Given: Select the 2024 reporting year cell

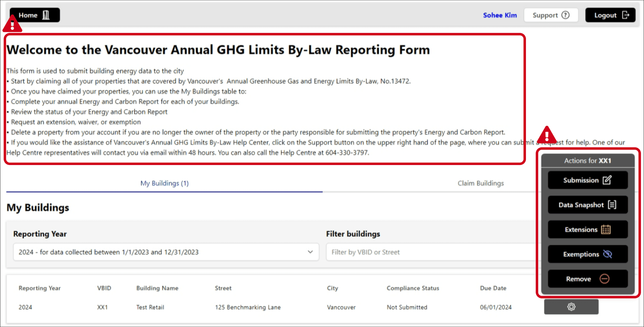Looking at the screenshot, I should [x=25, y=307].
